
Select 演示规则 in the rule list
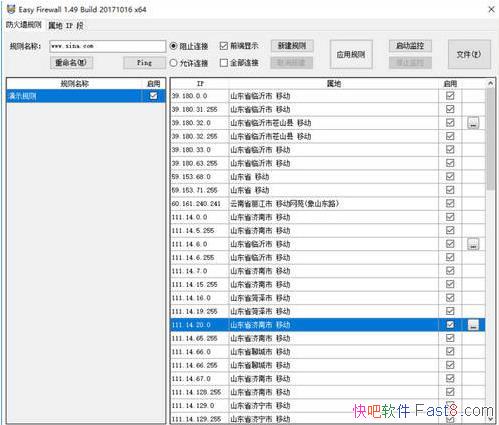[x=74, y=96]
